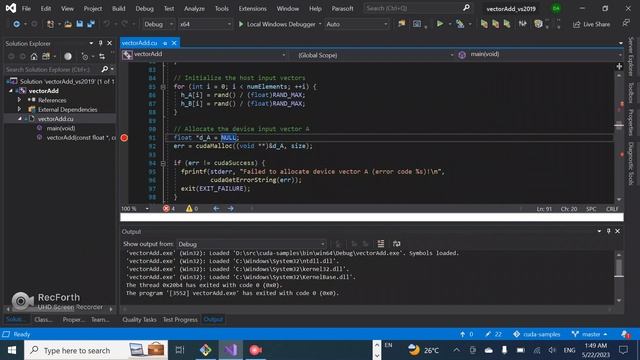640x360 pixels.
Task: Close the Output panel
Action: [618, 231]
